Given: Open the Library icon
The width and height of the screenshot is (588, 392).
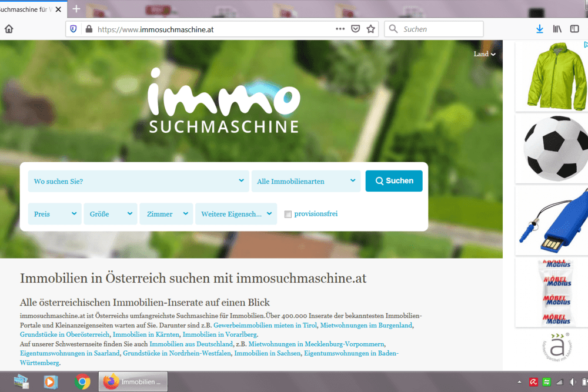Looking at the screenshot, I should click(x=557, y=29).
